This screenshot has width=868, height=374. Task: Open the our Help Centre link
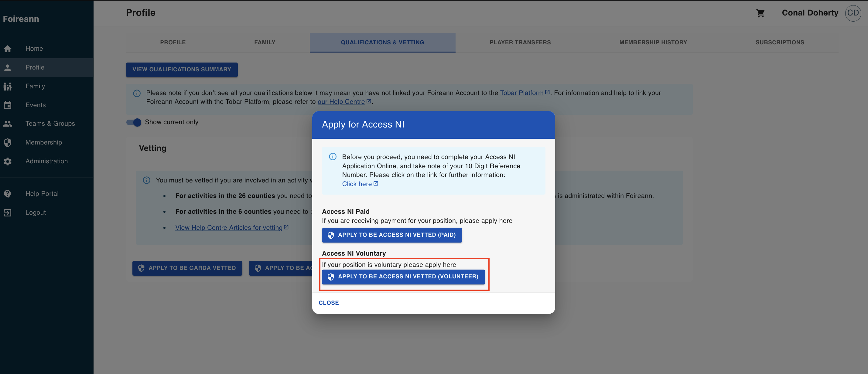pos(341,102)
